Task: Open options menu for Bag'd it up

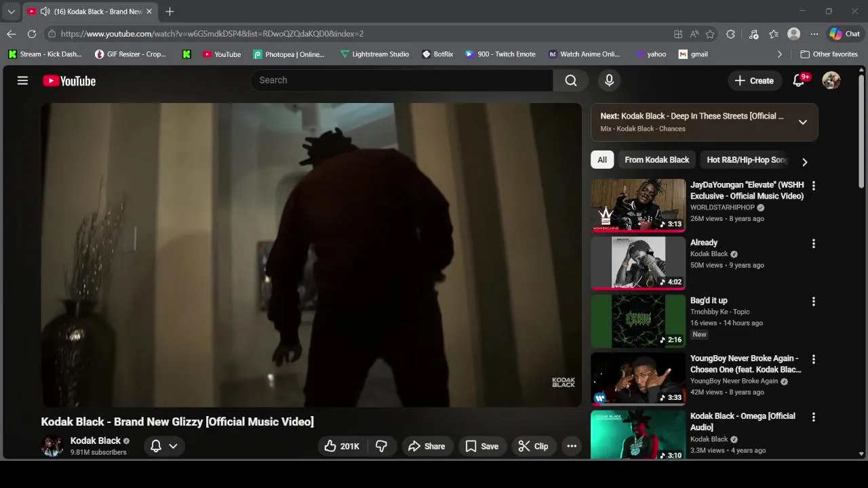Action: pyautogui.click(x=814, y=302)
